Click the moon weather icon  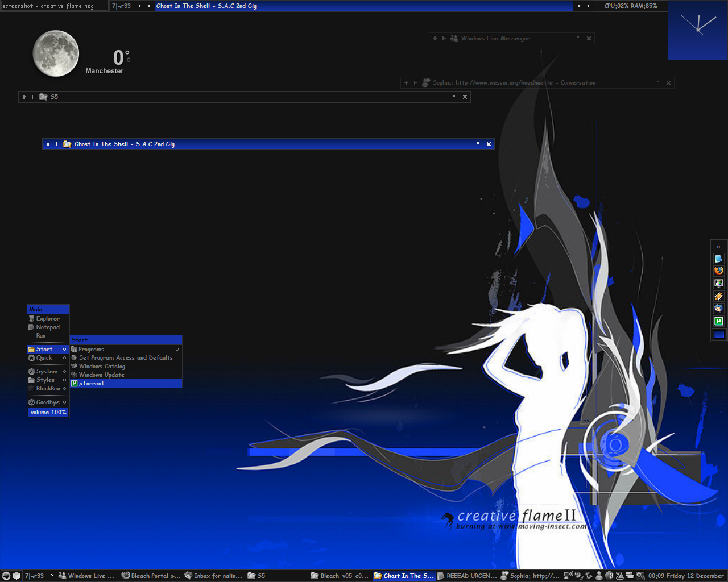(56, 53)
